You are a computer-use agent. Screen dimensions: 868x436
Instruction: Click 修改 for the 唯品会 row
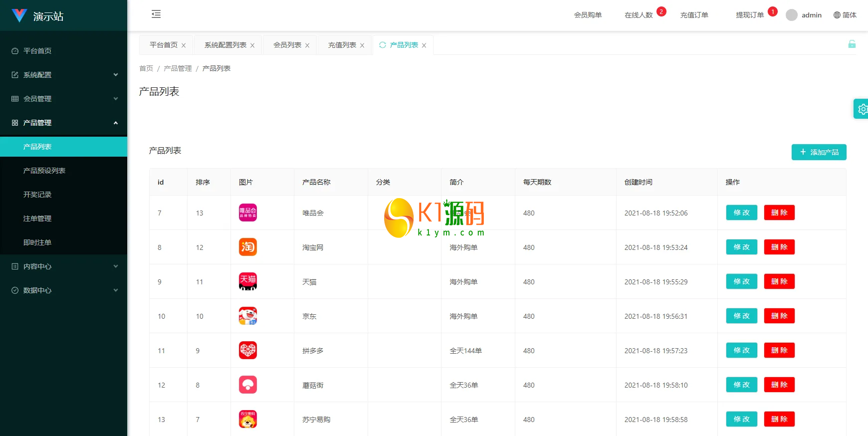point(741,213)
